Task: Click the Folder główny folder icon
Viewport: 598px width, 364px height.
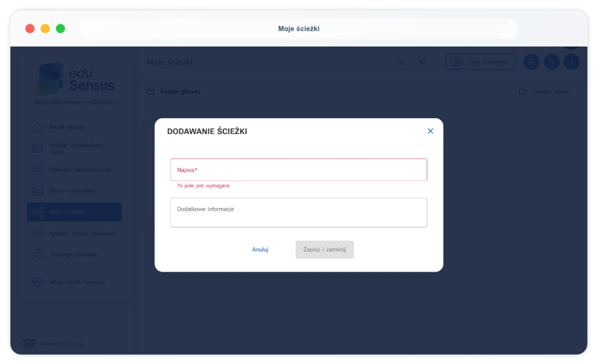Action: [x=151, y=92]
